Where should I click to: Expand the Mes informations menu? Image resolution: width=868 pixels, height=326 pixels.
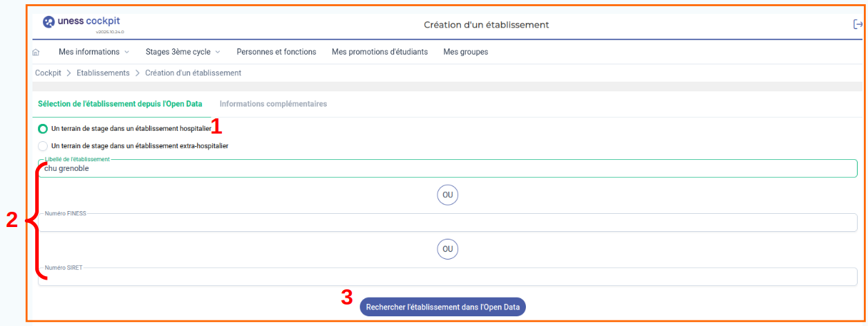tap(94, 52)
